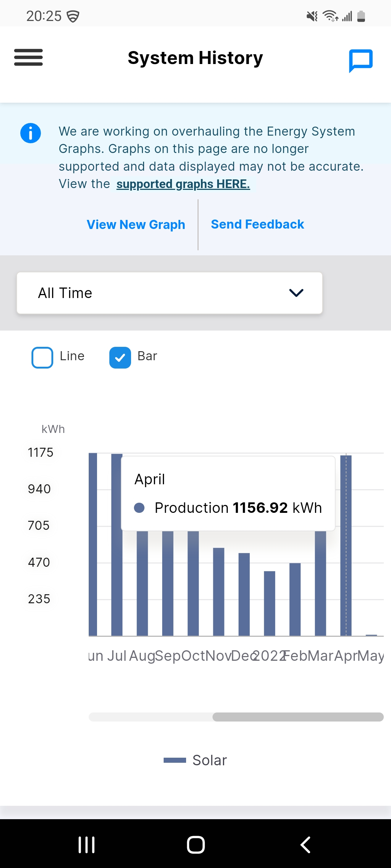Screen dimensions: 391x868
Task: Tap View New Graph
Action: click(136, 225)
